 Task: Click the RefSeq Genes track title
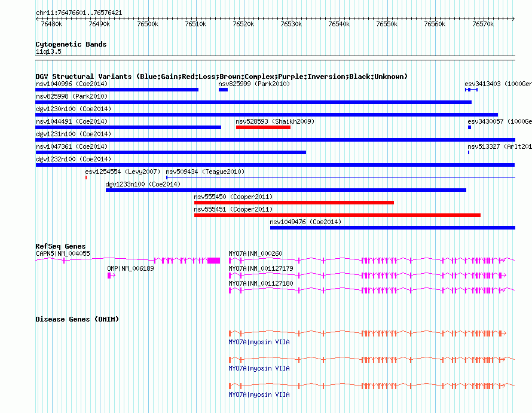pos(60,246)
